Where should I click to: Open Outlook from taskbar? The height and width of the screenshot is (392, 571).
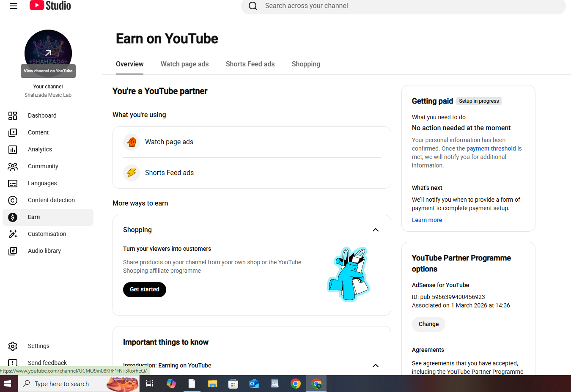coord(254,384)
